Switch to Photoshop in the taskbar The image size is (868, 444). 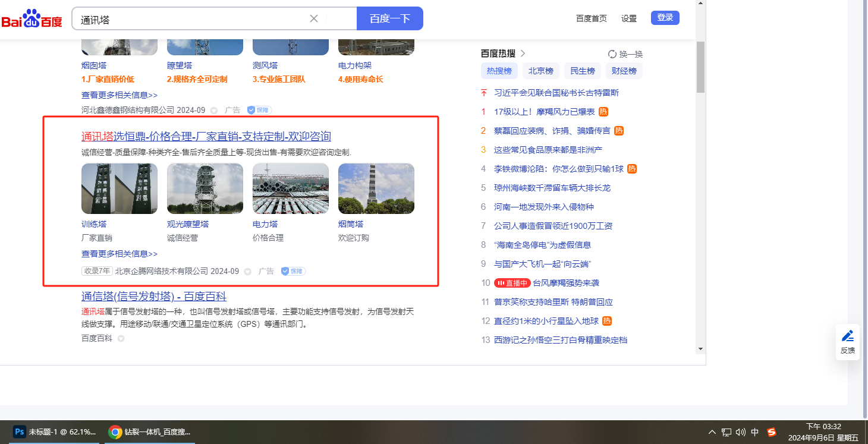coord(55,432)
